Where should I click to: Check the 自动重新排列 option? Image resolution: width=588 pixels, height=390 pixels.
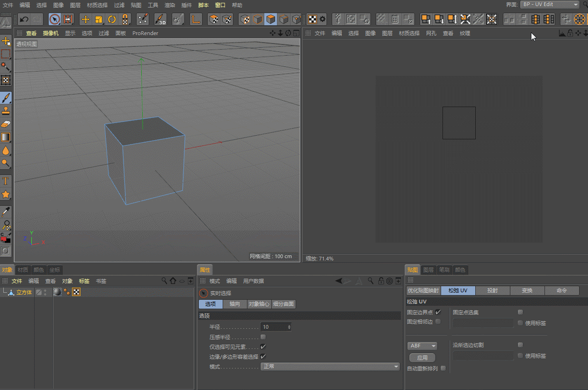pyautogui.click(x=443, y=368)
